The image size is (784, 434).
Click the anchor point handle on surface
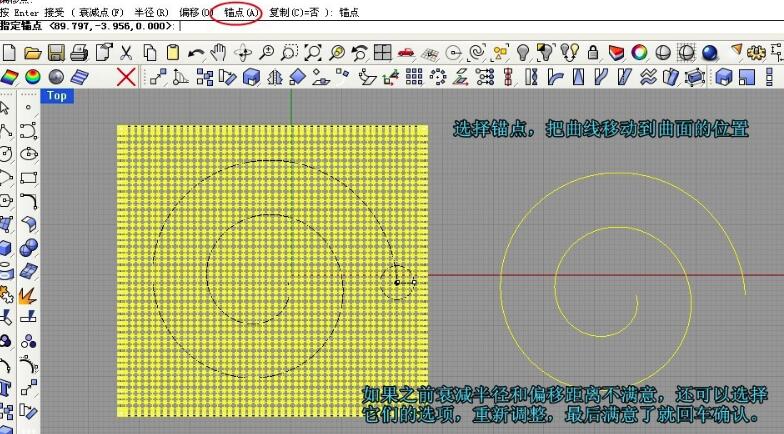tap(397, 282)
